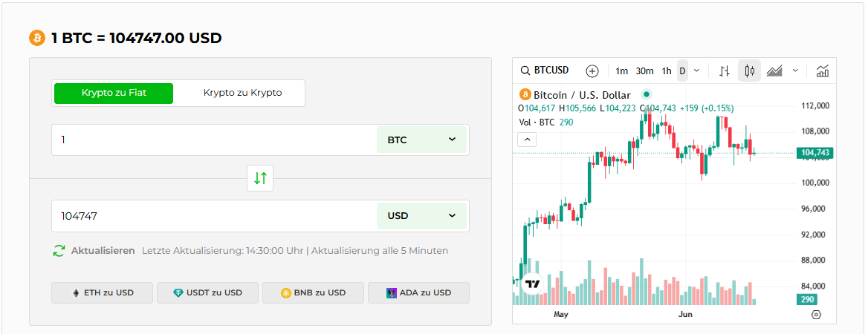Select the bars chart style icon

725,71
